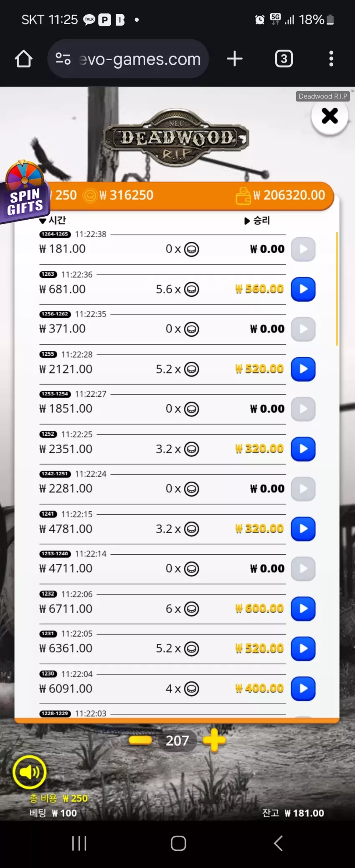Open a new browser tab with plus
Screen dimensions: 355x868
point(235,59)
